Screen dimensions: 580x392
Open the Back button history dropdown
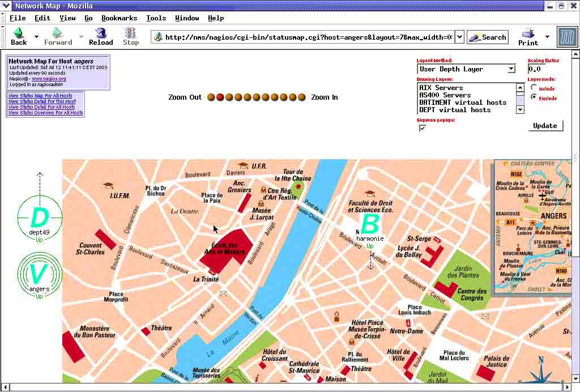36,37
